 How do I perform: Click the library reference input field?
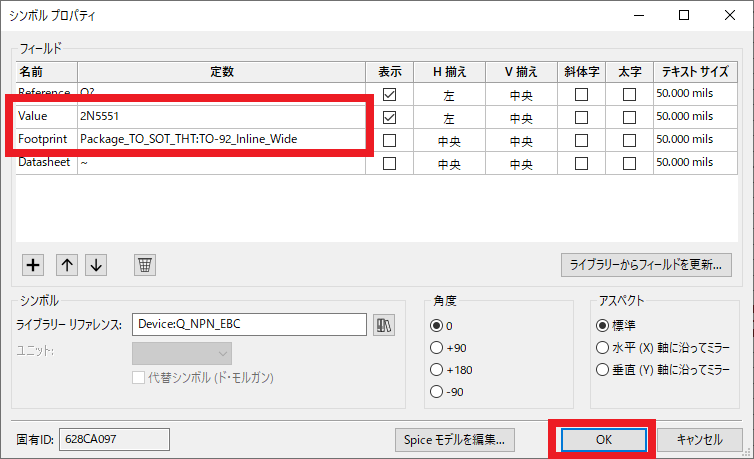(x=249, y=324)
